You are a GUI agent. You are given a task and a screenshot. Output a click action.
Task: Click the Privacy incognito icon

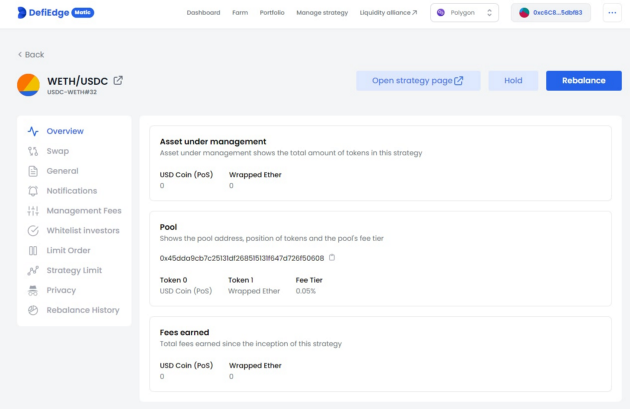pos(33,290)
